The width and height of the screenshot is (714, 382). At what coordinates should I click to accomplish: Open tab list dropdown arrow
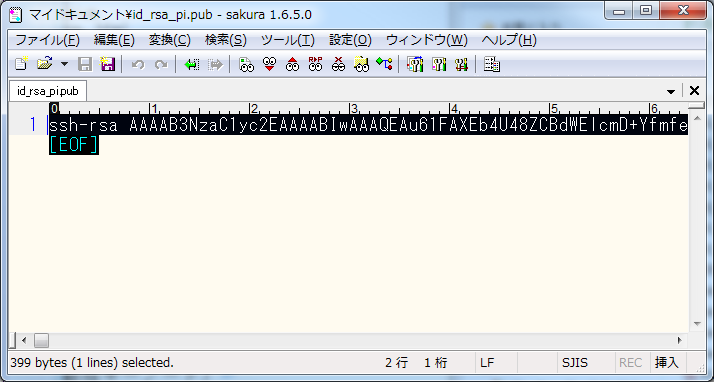[671, 92]
